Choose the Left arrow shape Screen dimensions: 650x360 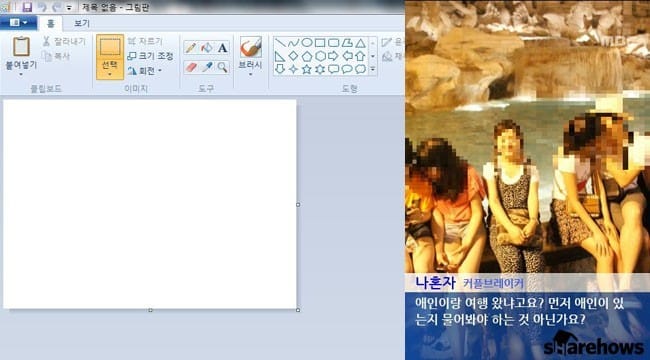pos(347,56)
